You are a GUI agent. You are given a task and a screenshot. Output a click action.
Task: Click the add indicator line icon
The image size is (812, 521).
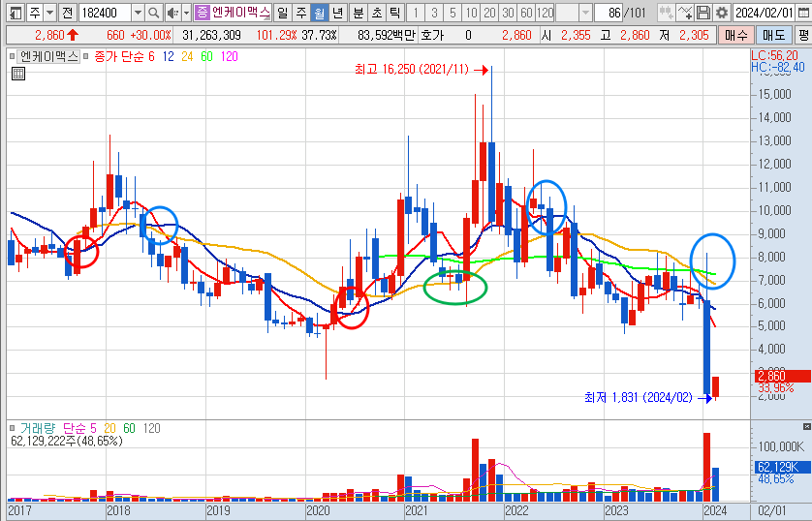(x=685, y=13)
